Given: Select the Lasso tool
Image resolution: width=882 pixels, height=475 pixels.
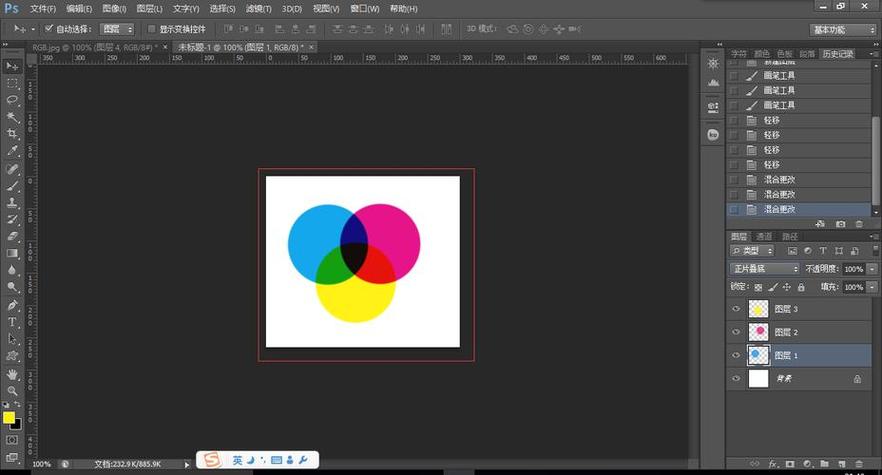Looking at the screenshot, I should (x=13, y=100).
